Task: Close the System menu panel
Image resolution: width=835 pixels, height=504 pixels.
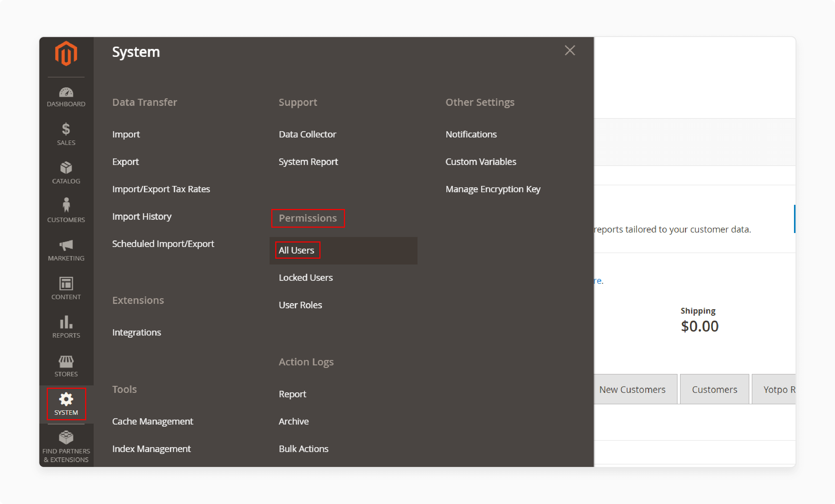Action: click(570, 51)
